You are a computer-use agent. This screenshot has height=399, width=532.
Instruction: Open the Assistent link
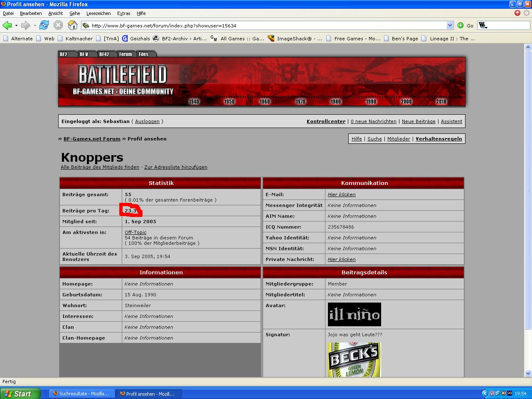pyautogui.click(x=451, y=121)
